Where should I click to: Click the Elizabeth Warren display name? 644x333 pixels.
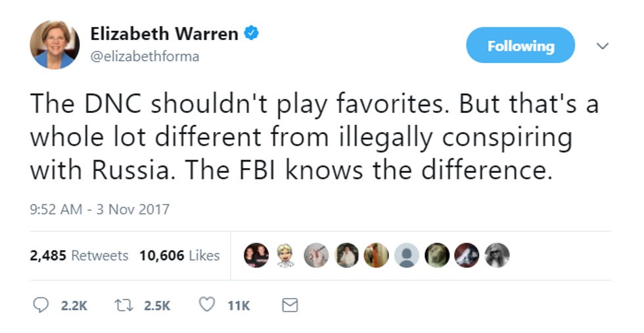coord(164,33)
